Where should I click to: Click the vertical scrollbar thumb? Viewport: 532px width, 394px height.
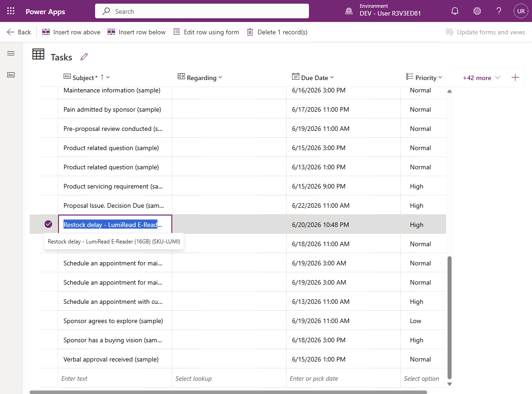click(x=450, y=317)
